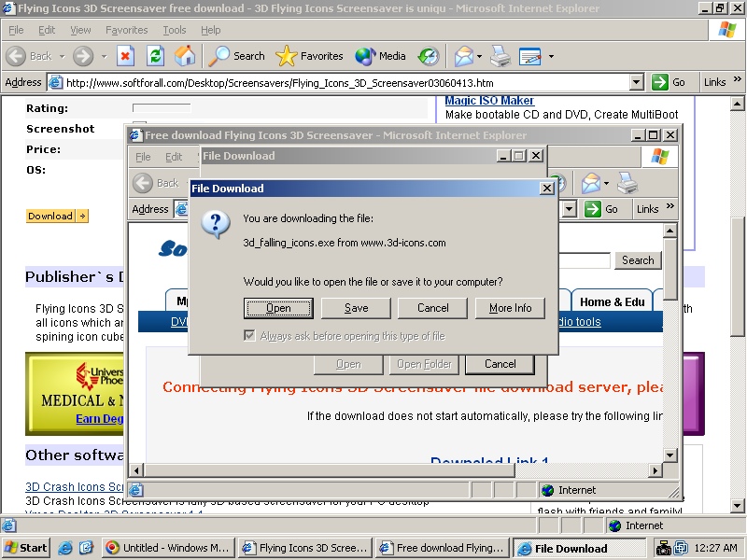Click Earn Degree ad link
747x560 pixels.
[100, 418]
